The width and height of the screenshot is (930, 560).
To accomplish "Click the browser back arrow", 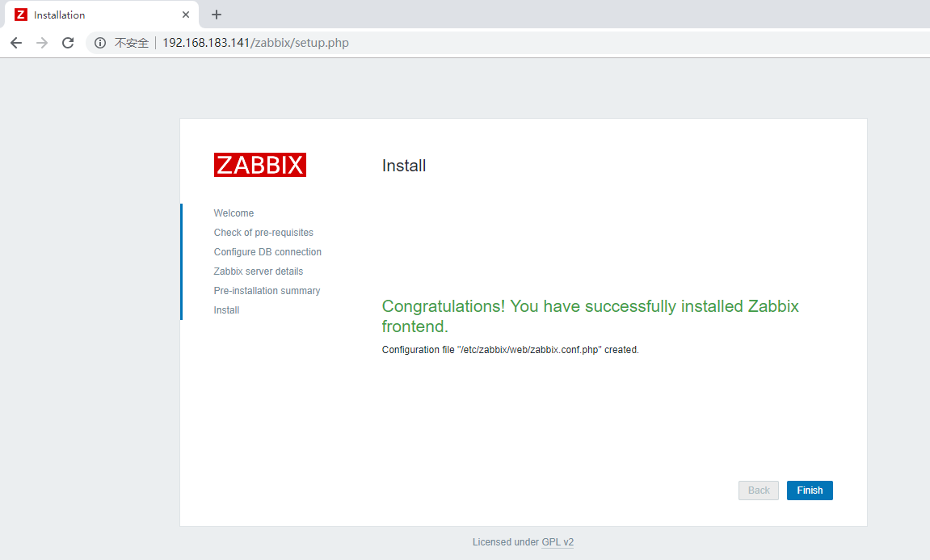I will click(16, 43).
